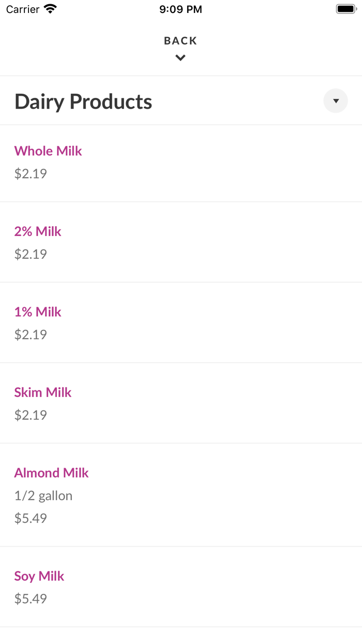This screenshot has height=644, width=362.
Task: Tap the $2.19 price under Skim Milk
Action: (x=31, y=415)
